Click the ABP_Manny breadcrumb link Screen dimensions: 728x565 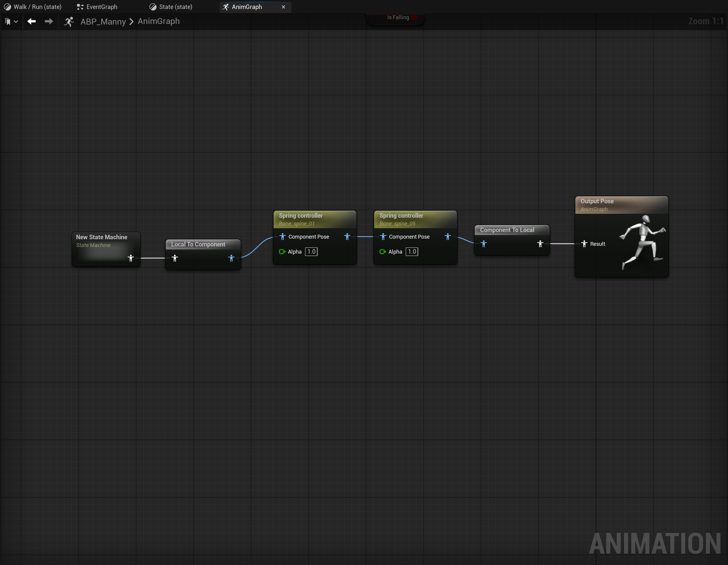[103, 22]
